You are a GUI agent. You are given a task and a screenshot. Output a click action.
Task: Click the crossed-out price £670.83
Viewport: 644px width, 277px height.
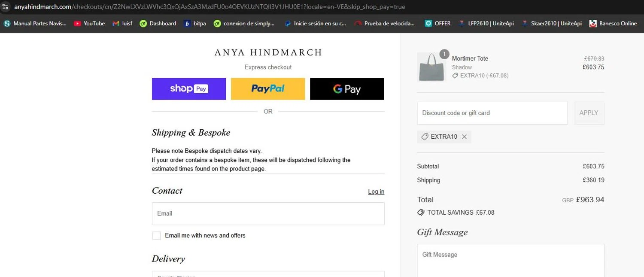click(x=594, y=58)
